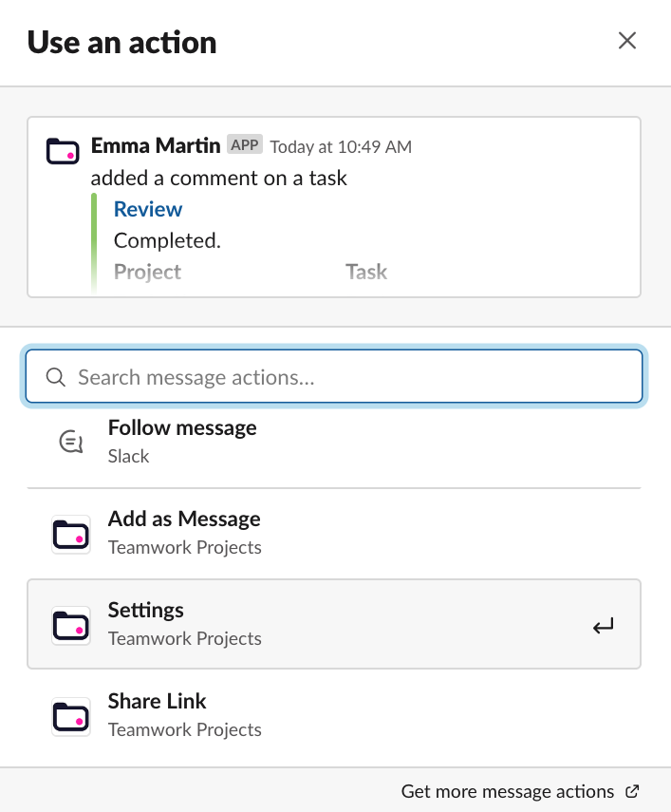Click the Task field label in preview
This screenshot has height=812, width=671.
[x=366, y=272]
